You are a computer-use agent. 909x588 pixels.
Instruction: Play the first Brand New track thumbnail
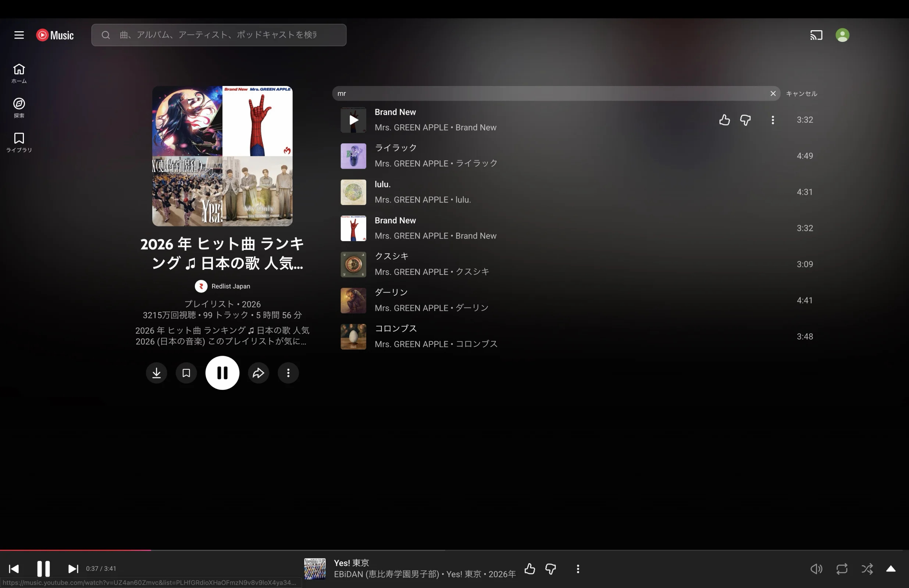tap(353, 120)
